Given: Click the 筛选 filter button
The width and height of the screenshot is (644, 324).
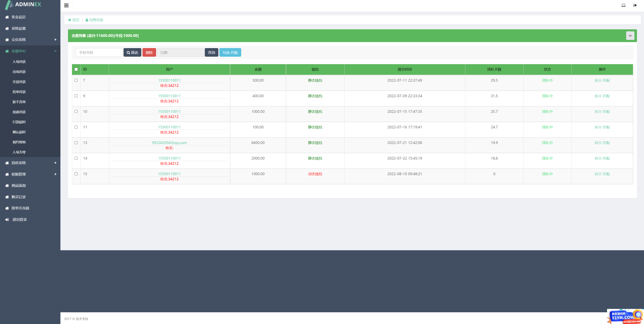Looking at the screenshot, I should pyautogui.click(x=132, y=52).
